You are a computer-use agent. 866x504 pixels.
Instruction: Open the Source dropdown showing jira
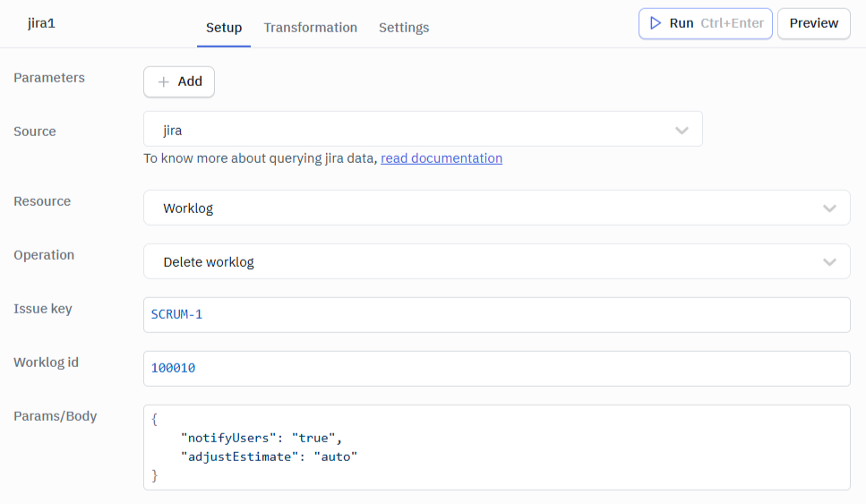tap(423, 129)
